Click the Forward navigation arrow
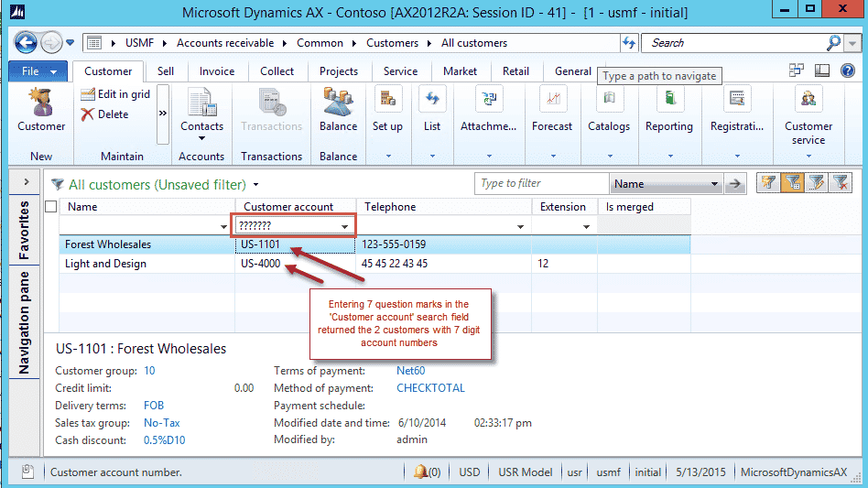868x488 pixels. coord(51,43)
